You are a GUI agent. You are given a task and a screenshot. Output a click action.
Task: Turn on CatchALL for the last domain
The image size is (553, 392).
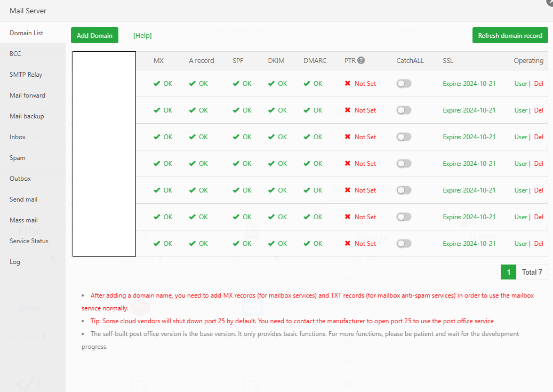(x=404, y=244)
